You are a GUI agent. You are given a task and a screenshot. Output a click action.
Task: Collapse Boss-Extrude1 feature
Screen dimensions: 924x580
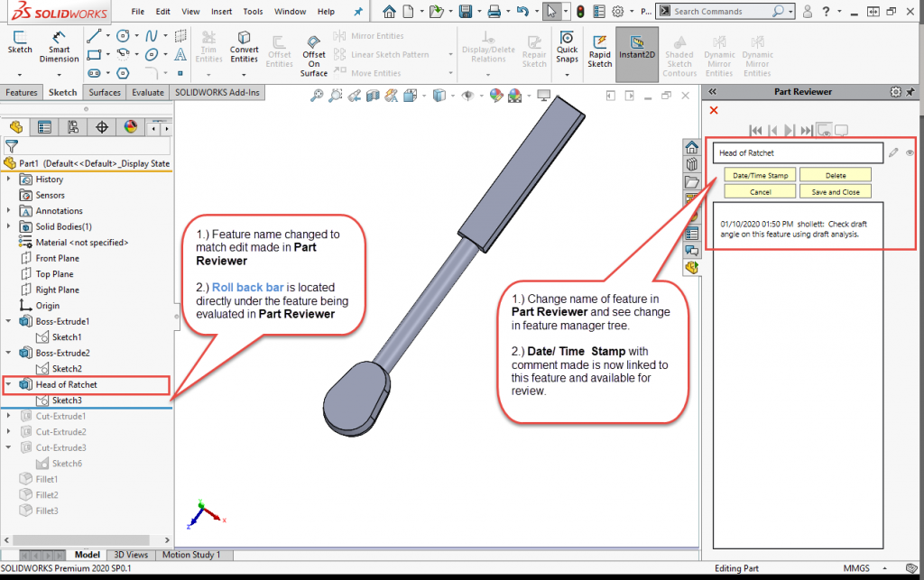(8, 321)
